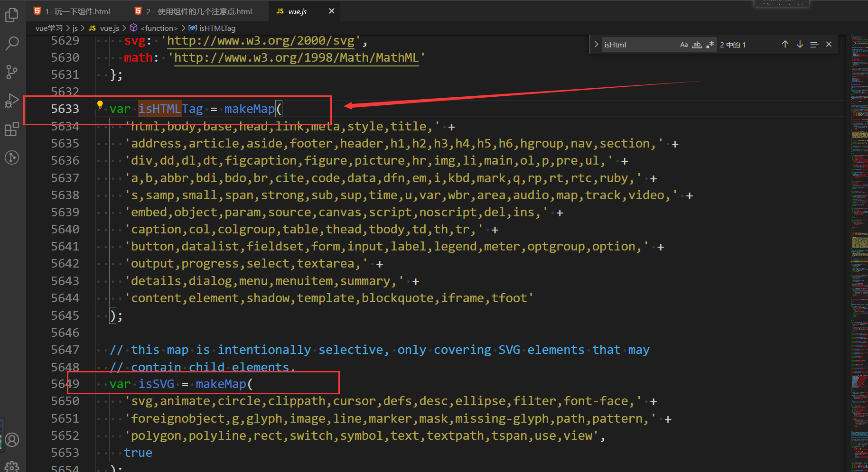The image size is (868, 472).
Task: Expand replace mode in find widget
Action: (x=596, y=45)
